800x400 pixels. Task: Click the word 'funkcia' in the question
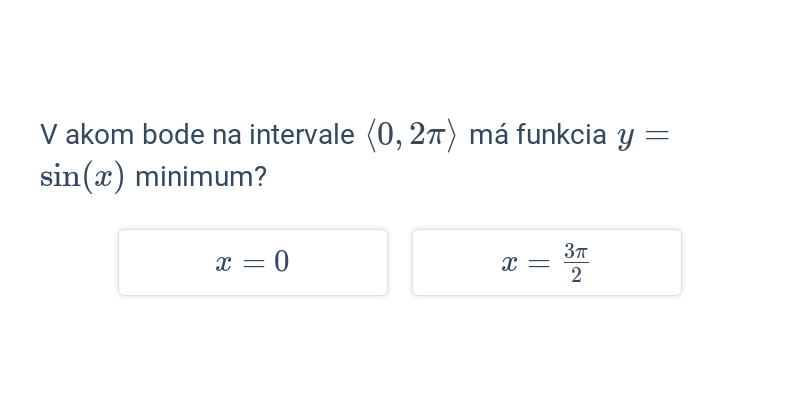pos(561,135)
